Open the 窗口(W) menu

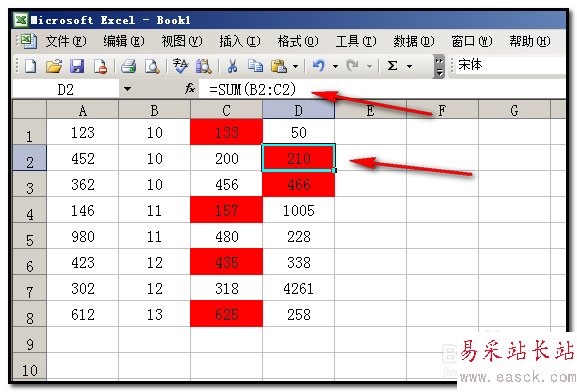tap(472, 41)
